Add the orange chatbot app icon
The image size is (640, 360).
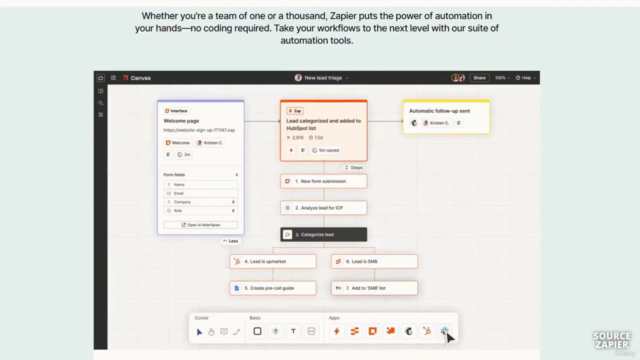[391, 331]
